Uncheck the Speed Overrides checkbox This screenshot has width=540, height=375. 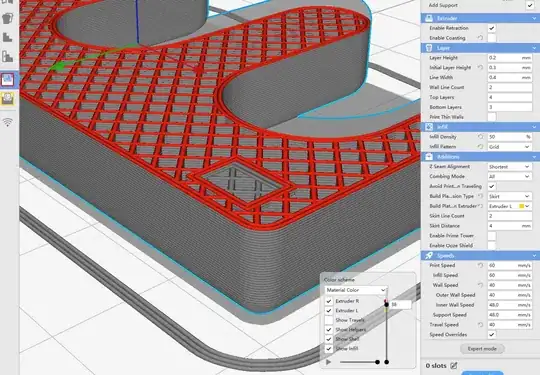click(x=492, y=335)
